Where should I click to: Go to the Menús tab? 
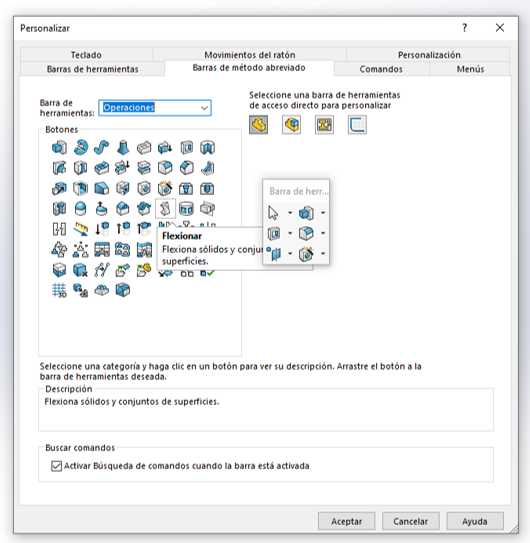click(x=470, y=69)
